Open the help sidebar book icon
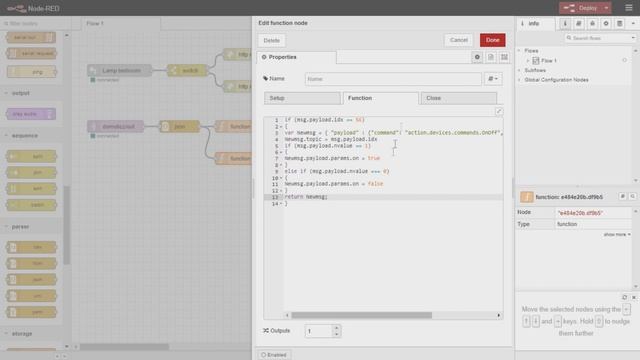 coord(579,24)
